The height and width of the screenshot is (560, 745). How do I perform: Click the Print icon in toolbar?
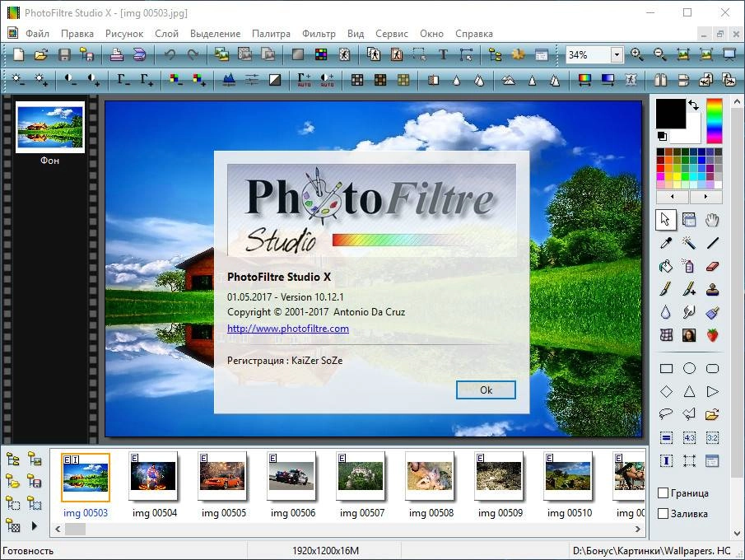(x=117, y=54)
